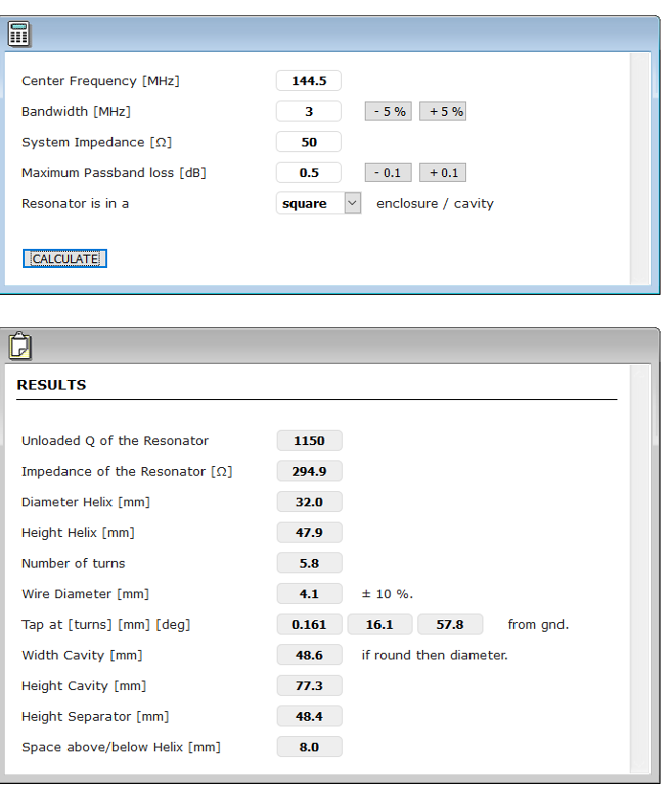Image resolution: width=672 pixels, height=804 pixels.
Task: Click the Tap at degrees value 57.8
Action: (450, 625)
